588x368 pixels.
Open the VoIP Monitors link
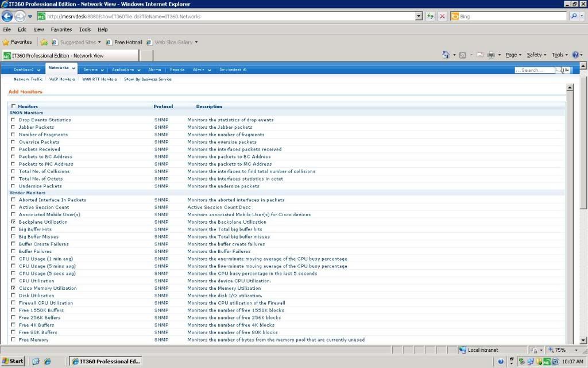pos(62,79)
